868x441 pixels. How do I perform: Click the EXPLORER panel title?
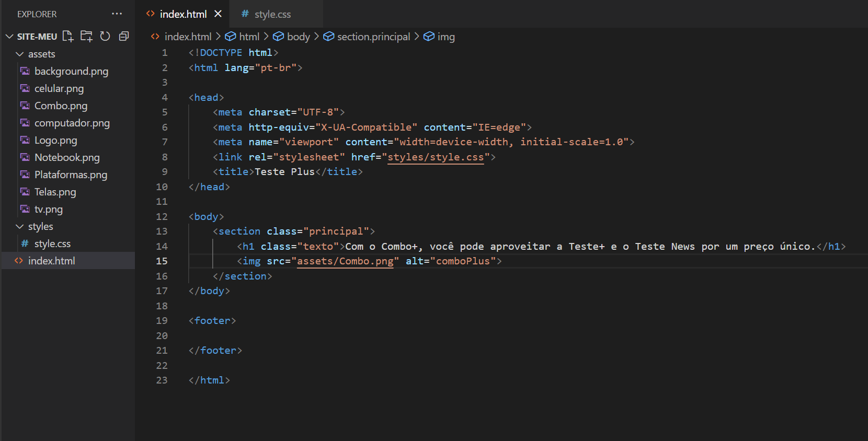coord(37,14)
